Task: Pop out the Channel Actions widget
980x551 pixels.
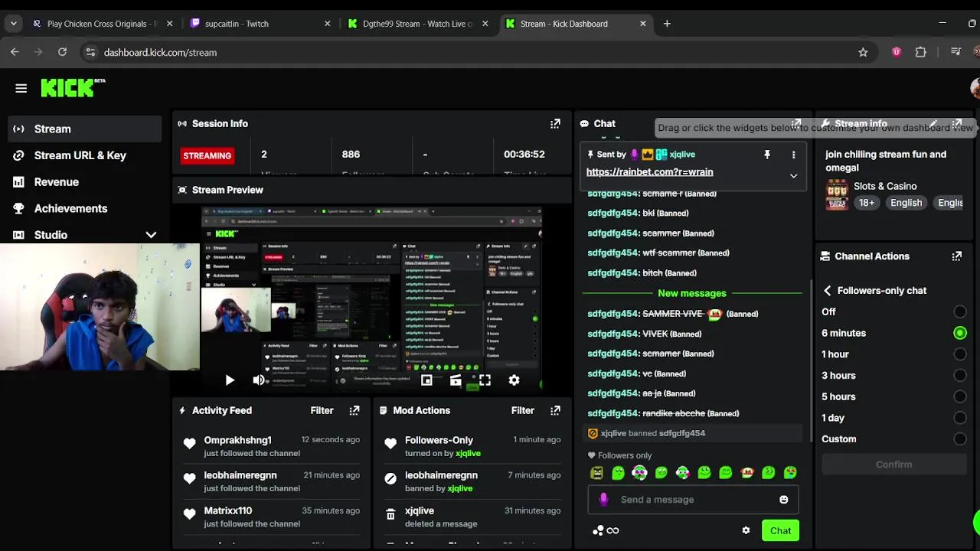Action: pyautogui.click(x=956, y=256)
